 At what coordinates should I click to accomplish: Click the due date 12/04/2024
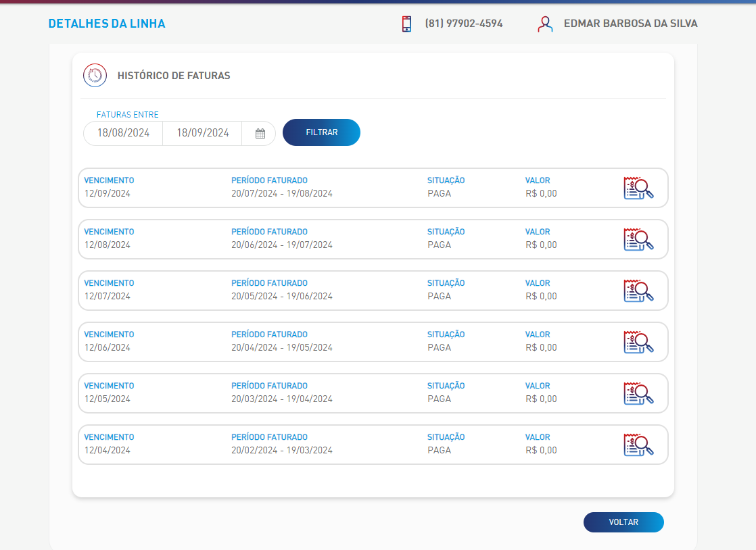[107, 450]
